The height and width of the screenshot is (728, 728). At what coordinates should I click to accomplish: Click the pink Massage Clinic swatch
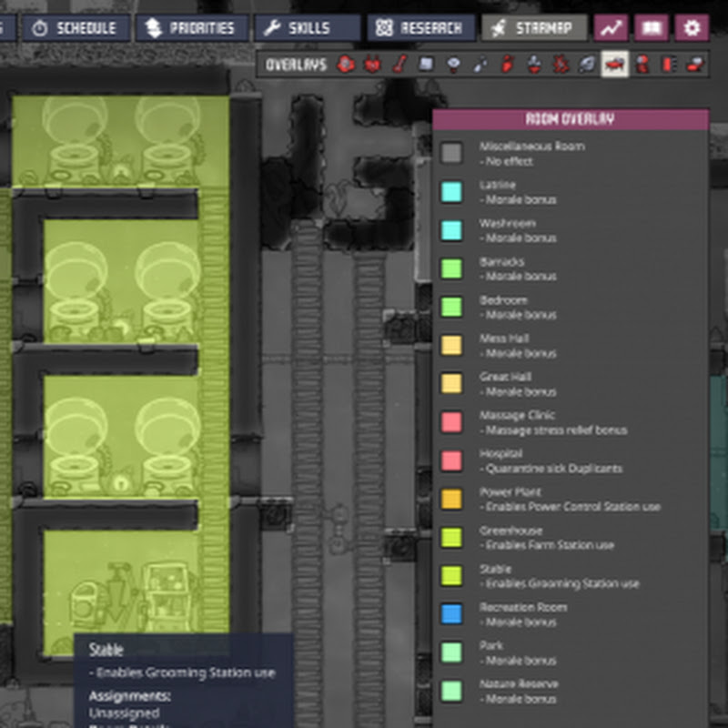(x=451, y=422)
